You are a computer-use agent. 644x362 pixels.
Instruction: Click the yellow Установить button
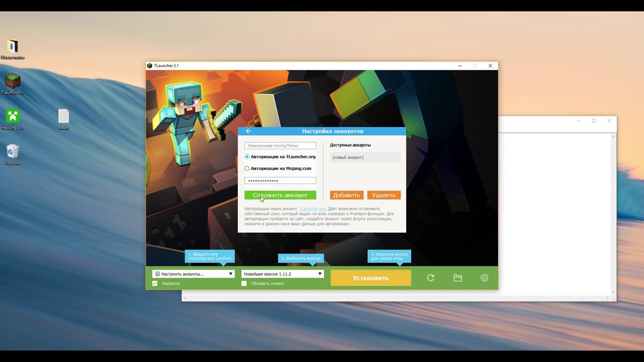[371, 278]
